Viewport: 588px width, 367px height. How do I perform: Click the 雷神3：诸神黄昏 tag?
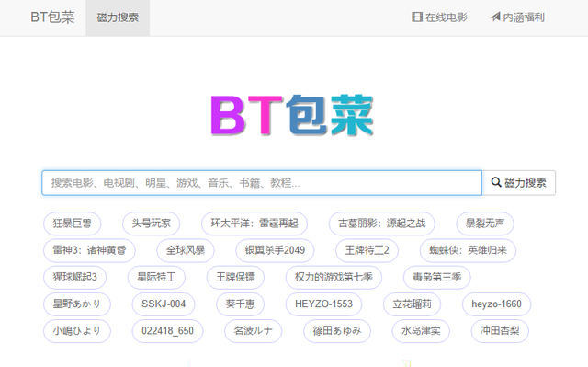[x=89, y=250]
